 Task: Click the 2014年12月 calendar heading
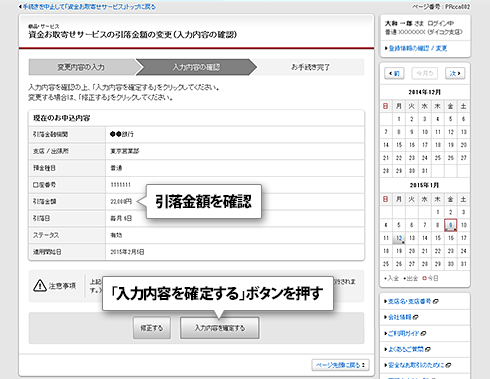[x=424, y=92]
